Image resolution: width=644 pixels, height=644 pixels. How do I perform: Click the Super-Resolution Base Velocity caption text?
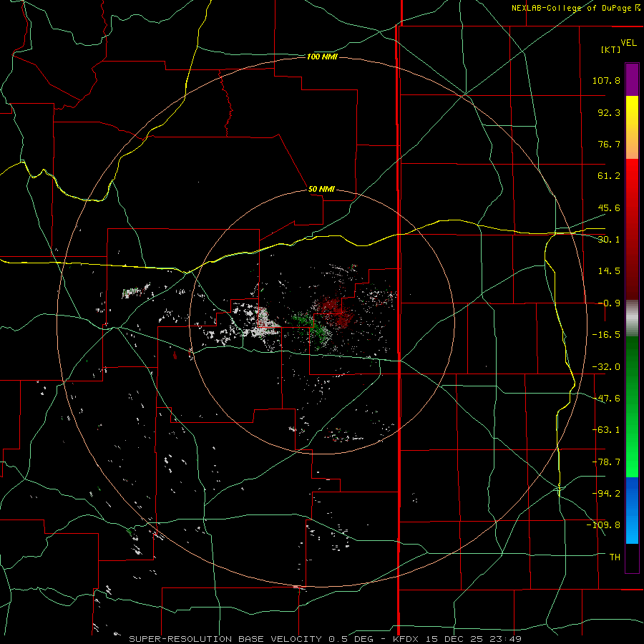coord(326,639)
